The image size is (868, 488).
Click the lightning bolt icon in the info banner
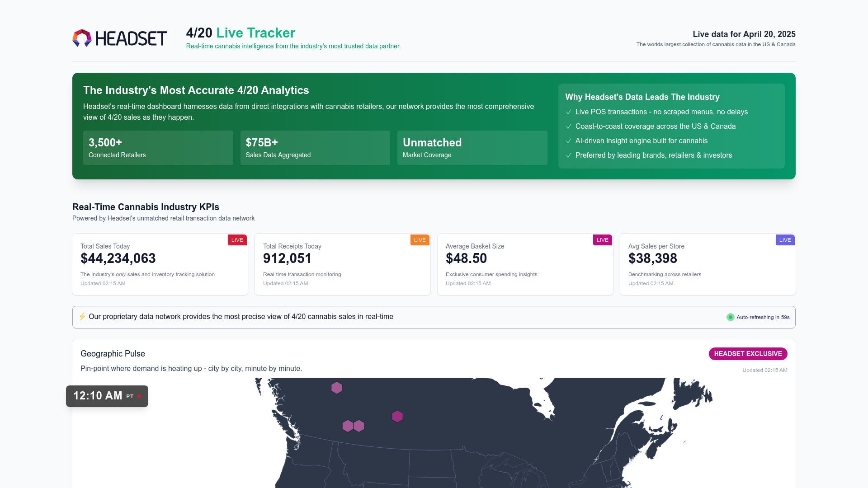coord(82,316)
